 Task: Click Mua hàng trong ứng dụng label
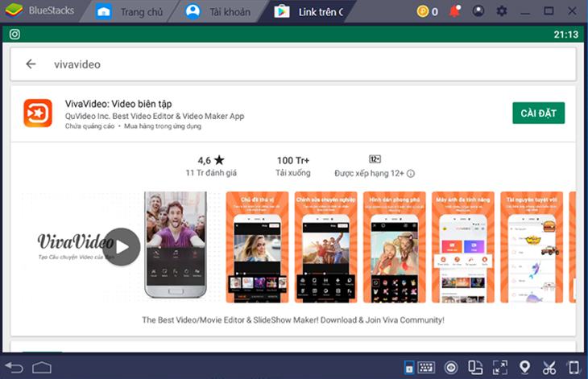click(163, 126)
